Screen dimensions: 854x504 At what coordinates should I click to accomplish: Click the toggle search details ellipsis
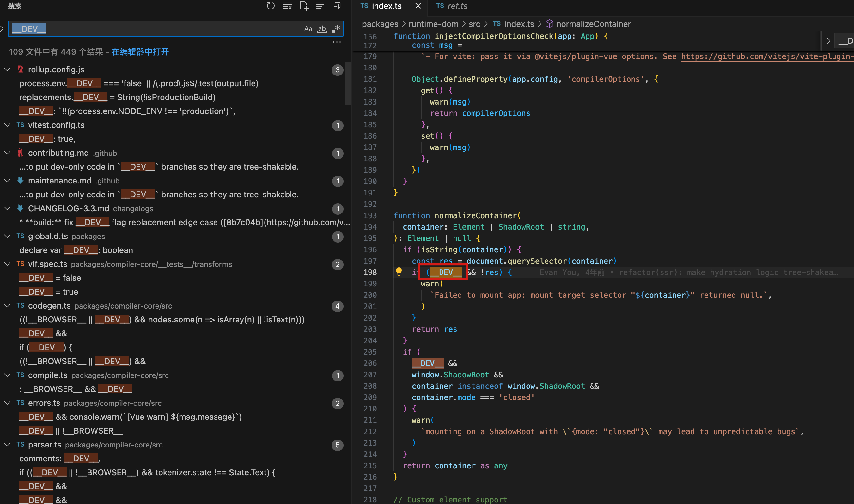337,42
